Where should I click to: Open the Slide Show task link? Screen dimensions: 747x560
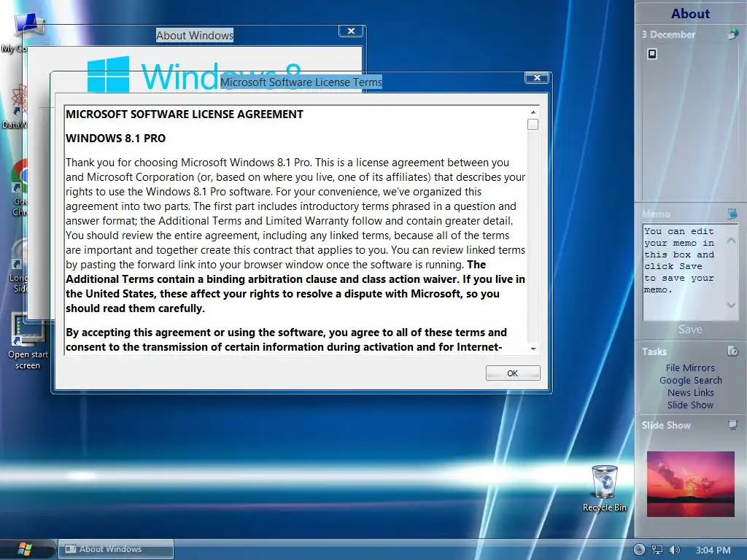tap(690, 405)
